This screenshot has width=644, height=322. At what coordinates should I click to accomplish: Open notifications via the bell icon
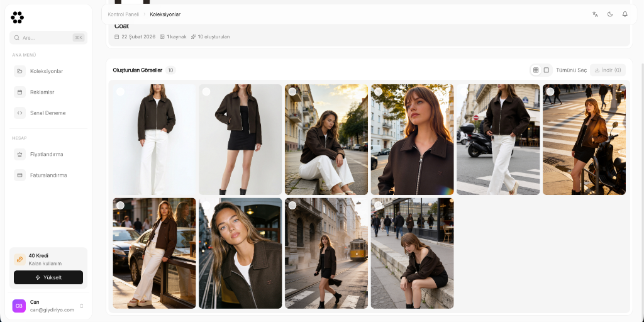625,14
